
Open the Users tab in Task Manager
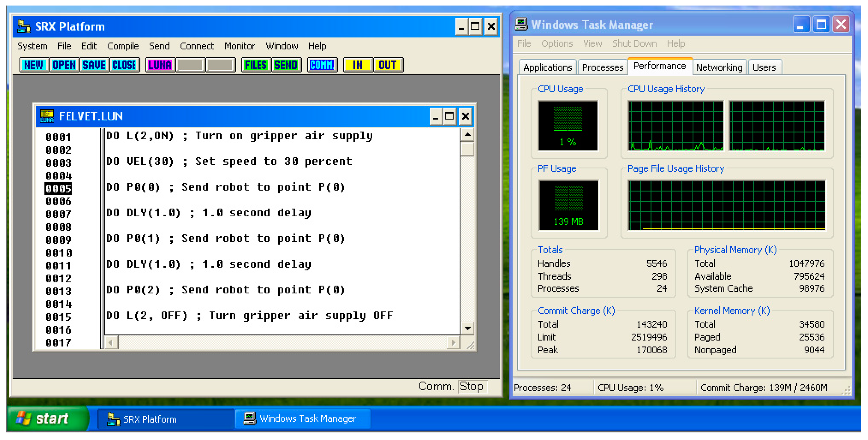[x=764, y=67]
